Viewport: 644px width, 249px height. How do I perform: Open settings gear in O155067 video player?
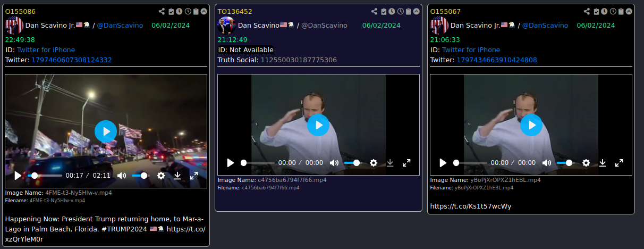coord(586,163)
